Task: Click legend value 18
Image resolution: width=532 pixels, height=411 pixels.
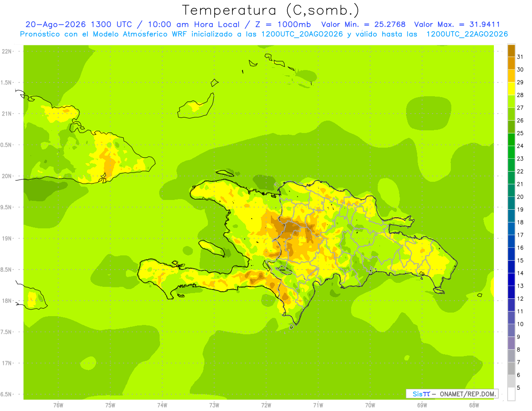Action: (x=520, y=222)
